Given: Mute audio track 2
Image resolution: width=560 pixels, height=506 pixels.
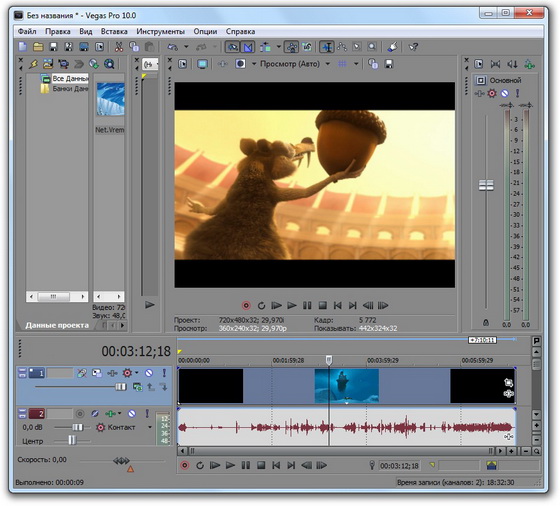Looking at the screenshot, I should (x=132, y=414).
